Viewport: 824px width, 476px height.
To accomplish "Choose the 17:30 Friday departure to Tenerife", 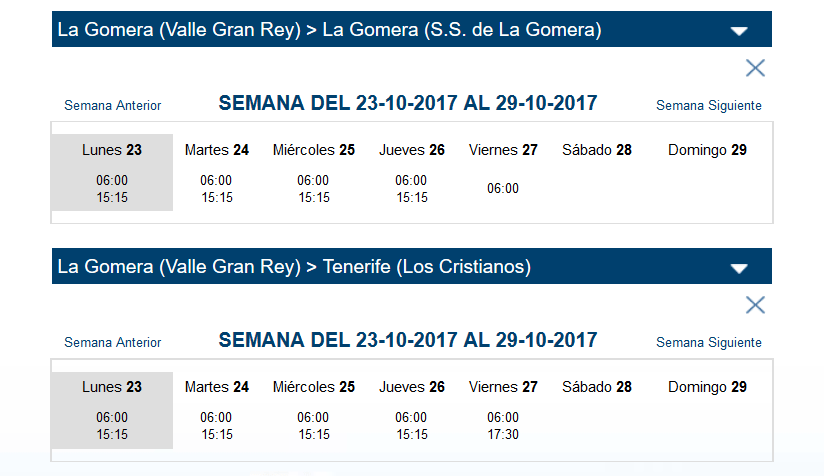I will [503, 434].
